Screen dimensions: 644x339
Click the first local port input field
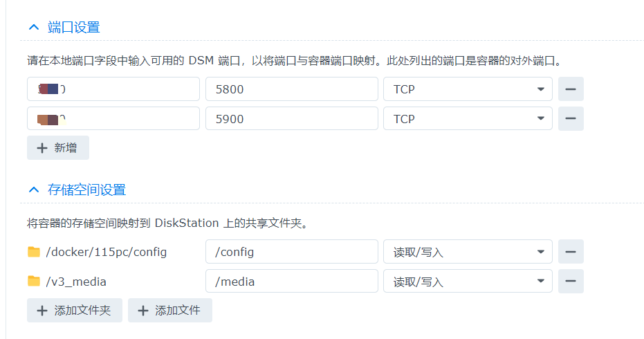click(113, 89)
